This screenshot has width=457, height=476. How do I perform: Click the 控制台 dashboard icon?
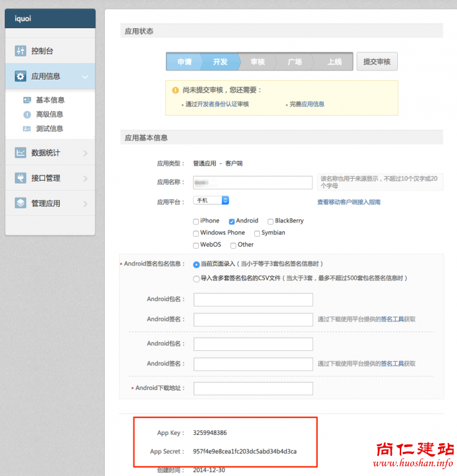(20, 51)
